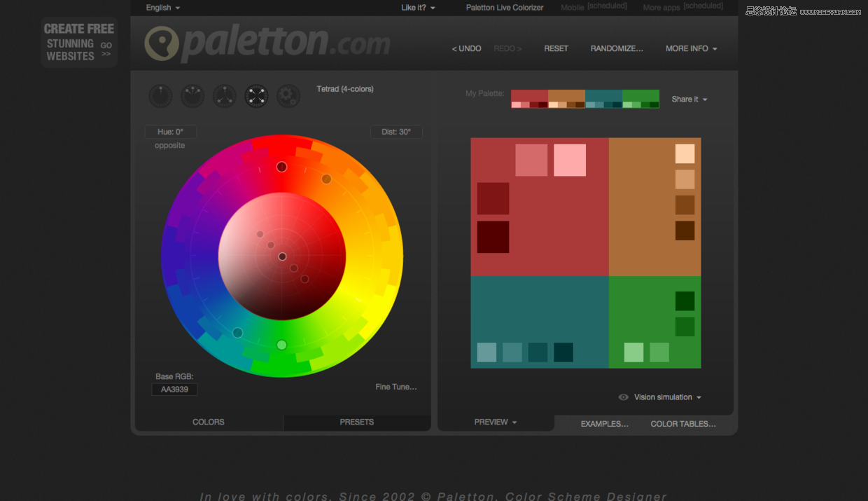Viewport: 868px width, 501px height.
Task: Expand the Preview dropdown menu
Action: tap(496, 422)
